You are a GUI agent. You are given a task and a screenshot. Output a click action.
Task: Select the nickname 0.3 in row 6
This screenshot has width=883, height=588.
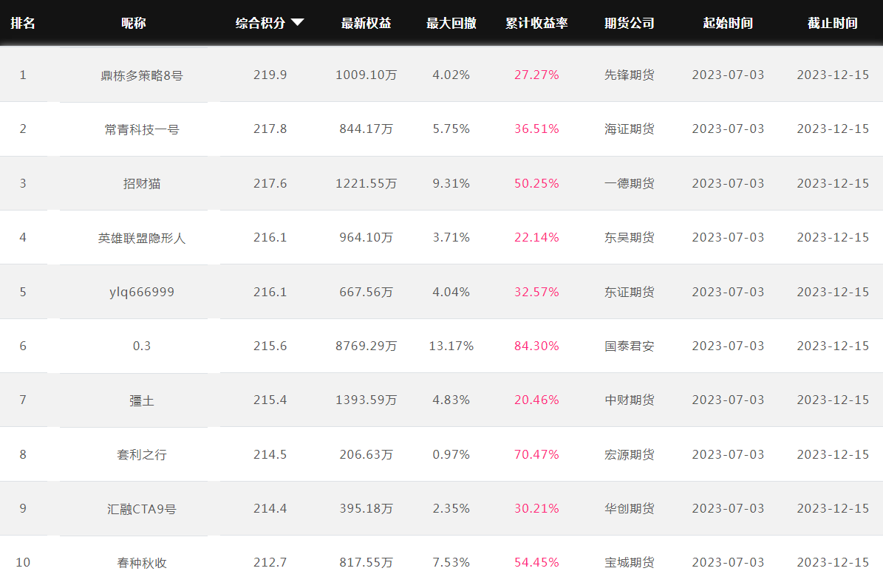tap(141, 346)
